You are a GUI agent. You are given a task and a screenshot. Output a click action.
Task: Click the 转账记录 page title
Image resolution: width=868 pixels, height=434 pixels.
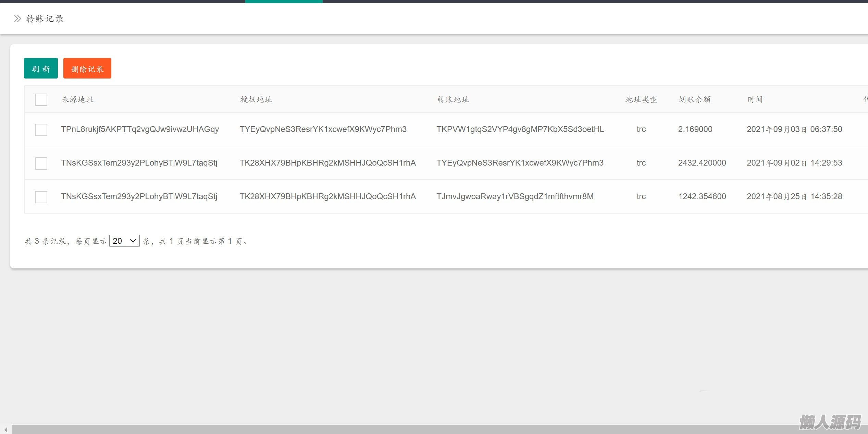click(45, 19)
